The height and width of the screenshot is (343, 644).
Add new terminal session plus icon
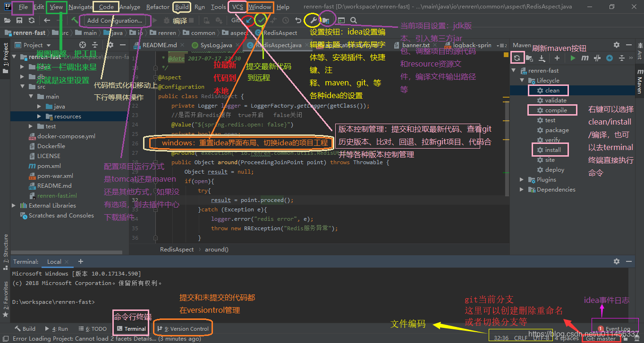[x=81, y=261]
